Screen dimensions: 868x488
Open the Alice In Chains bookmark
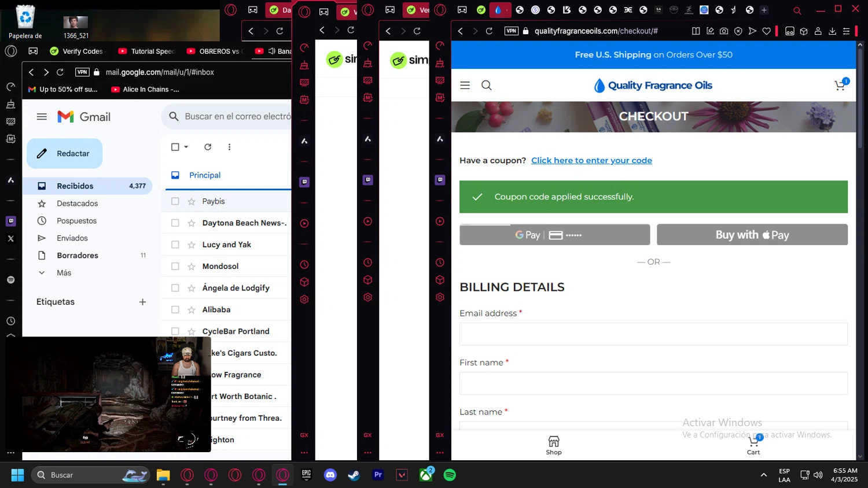coord(145,90)
